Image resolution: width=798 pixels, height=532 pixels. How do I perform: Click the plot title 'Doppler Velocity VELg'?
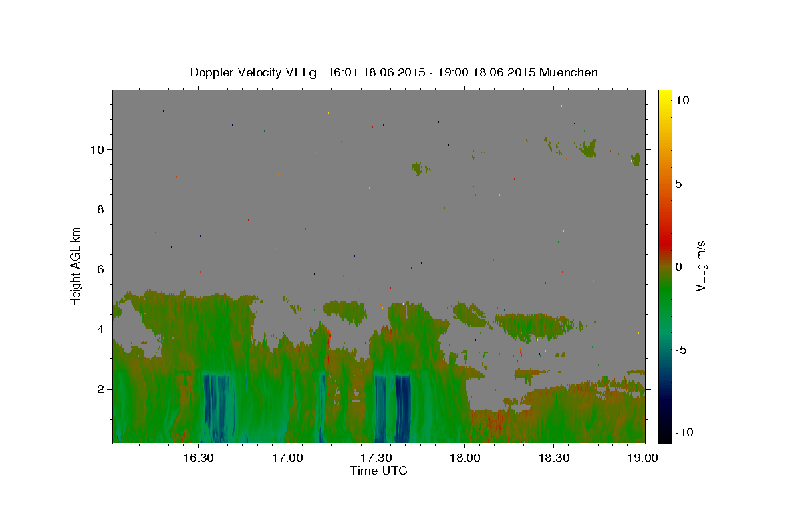[255, 72]
